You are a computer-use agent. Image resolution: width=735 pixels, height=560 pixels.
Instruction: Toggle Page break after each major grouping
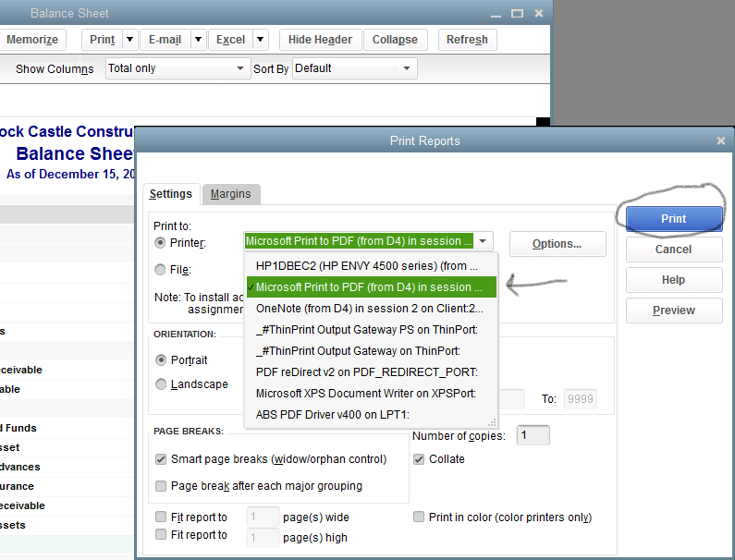coord(161,486)
